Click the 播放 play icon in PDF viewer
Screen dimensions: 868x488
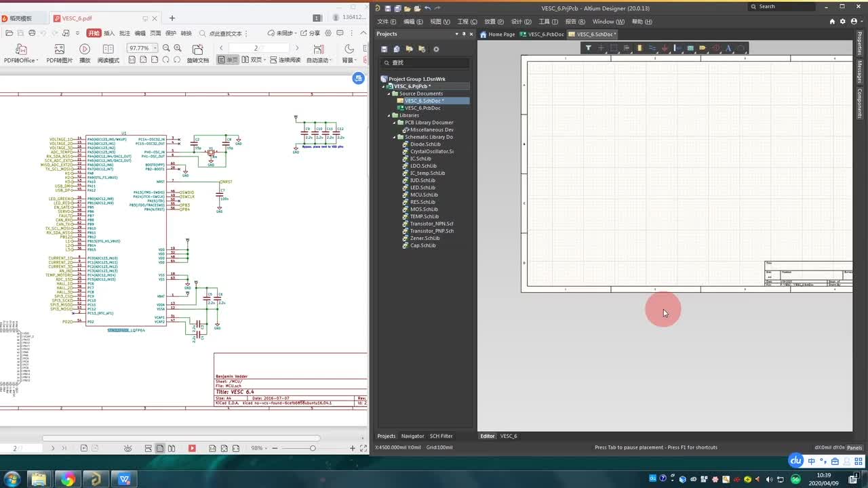point(85,49)
